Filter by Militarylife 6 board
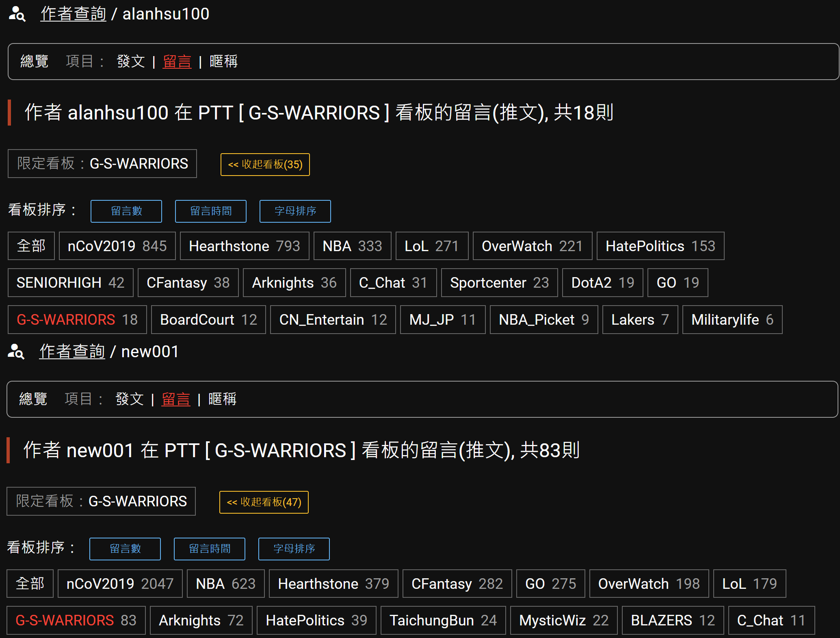Image resolution: width=840 pixels, height=638 pixels. [x=732, y=319]
